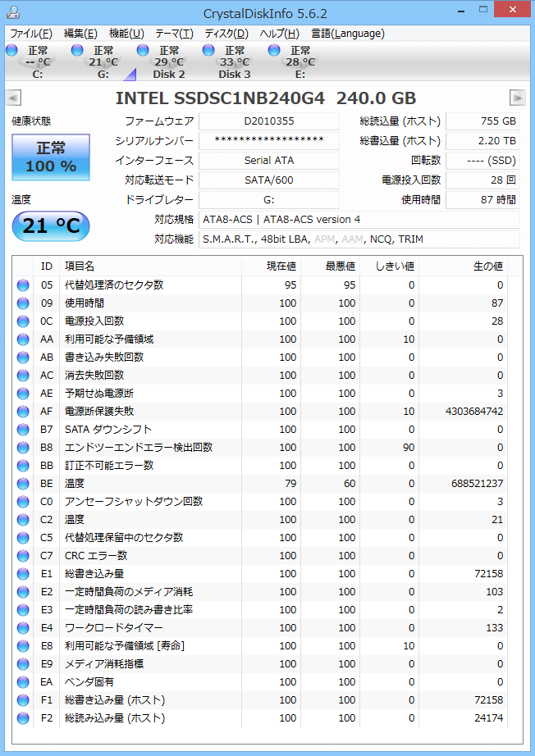Click the status icon for ID AB row

[23, 358]
